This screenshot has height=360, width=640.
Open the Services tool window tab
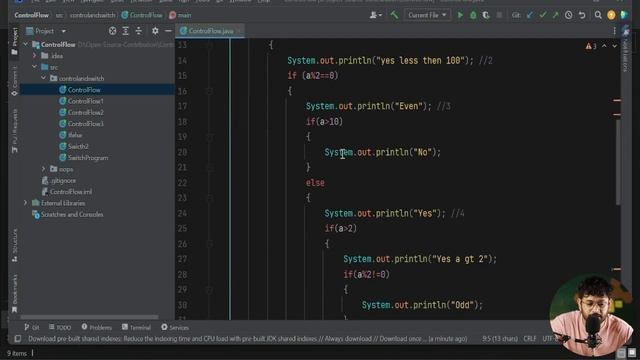tap(175, 327)
